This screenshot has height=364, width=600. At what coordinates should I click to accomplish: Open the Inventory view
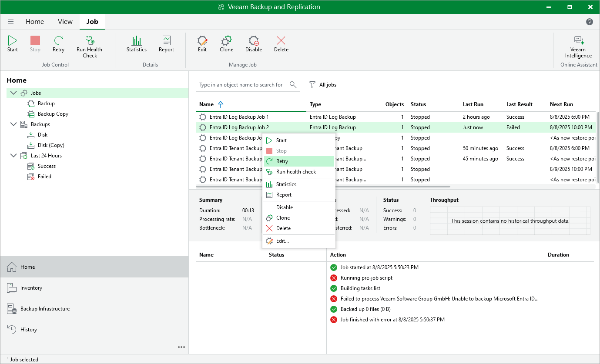coord(94,288)
